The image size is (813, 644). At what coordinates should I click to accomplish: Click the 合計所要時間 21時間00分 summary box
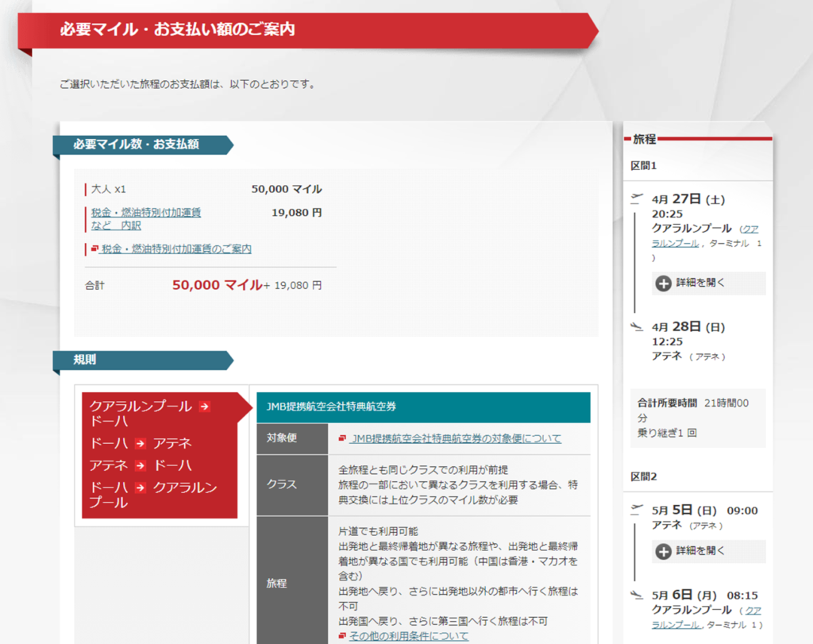click(x=697, y=418)
